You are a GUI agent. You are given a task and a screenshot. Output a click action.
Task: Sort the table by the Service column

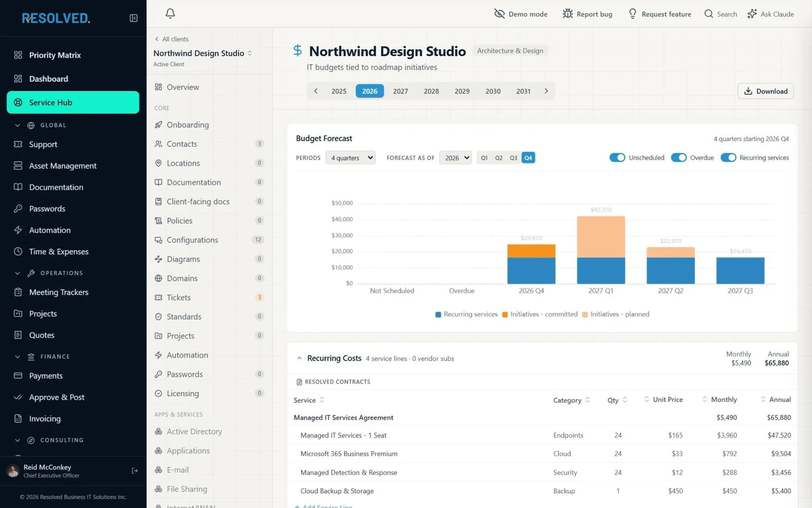point(309,400)
